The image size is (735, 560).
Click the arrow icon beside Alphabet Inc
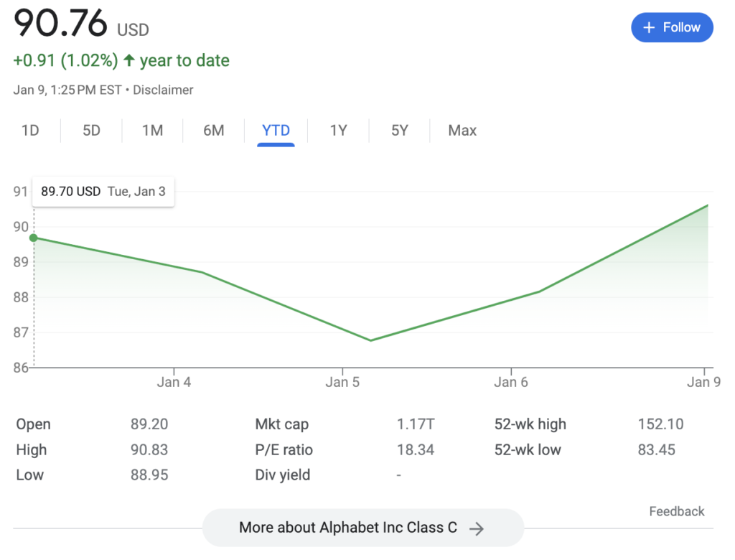tap(476, 529)
